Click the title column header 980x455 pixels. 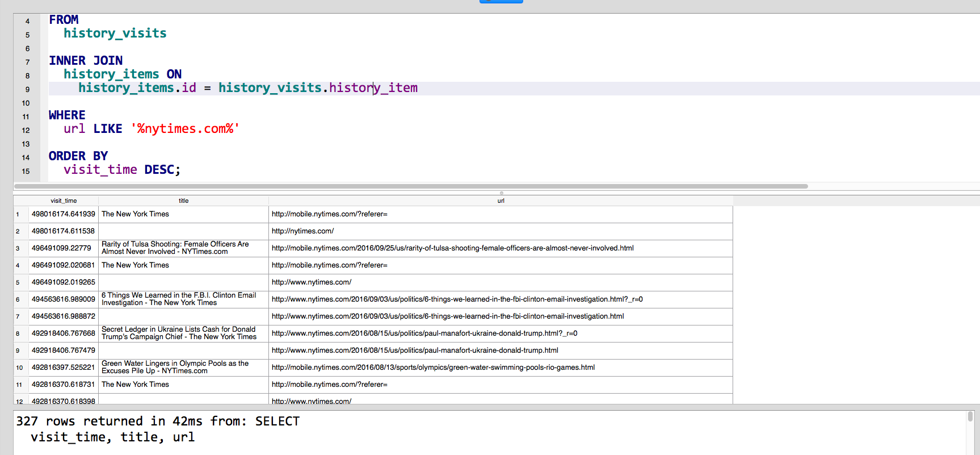pos(183,201)
